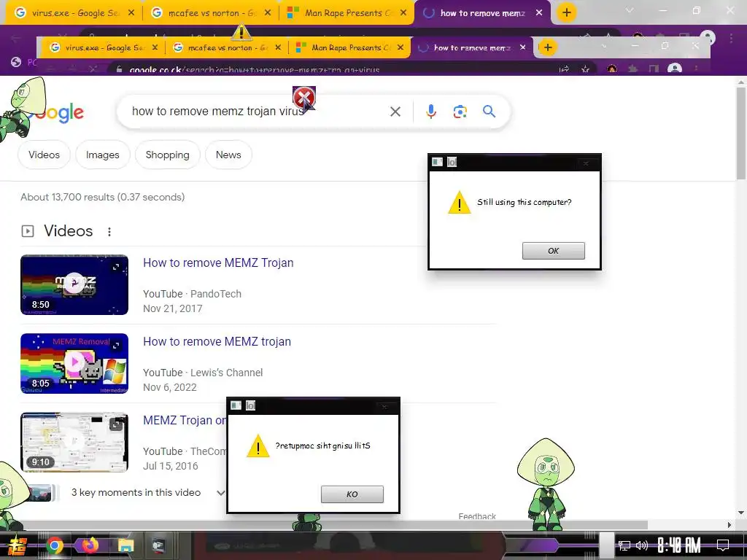Clear the search query with the X
Screen dimensions: 747x560
pyautogui.click(x=395, y=112)
